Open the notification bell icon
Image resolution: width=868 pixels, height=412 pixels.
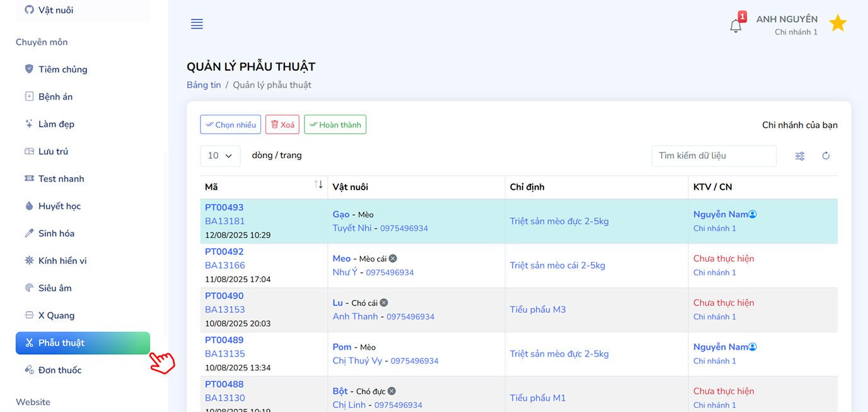736,25
